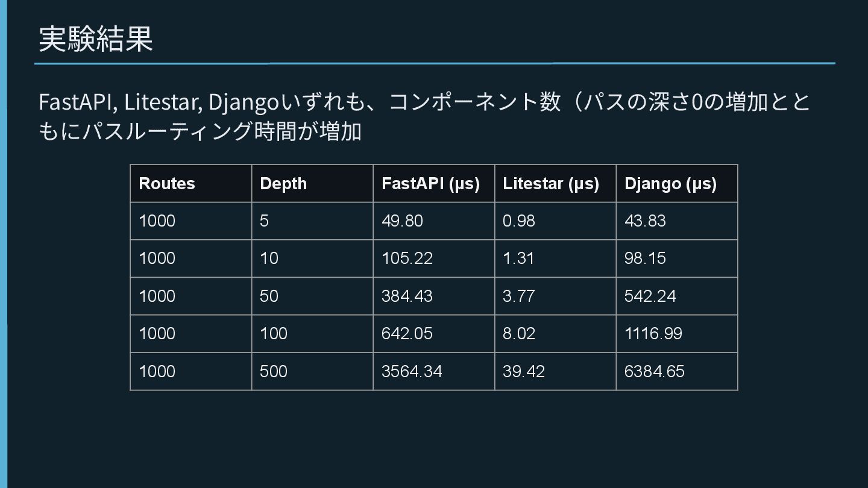Click the Litestar value 39.42

tap(523, 371)
